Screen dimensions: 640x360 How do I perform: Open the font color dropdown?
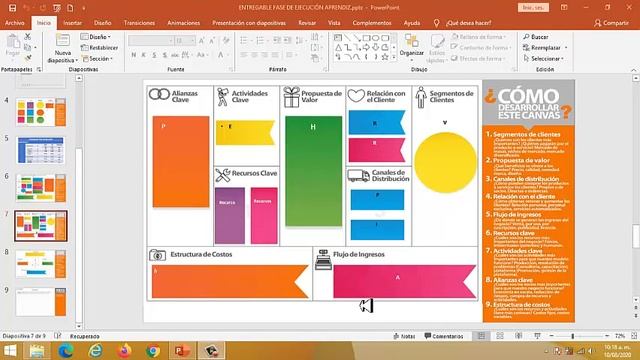pyautogui.click(x=228, y=55)
